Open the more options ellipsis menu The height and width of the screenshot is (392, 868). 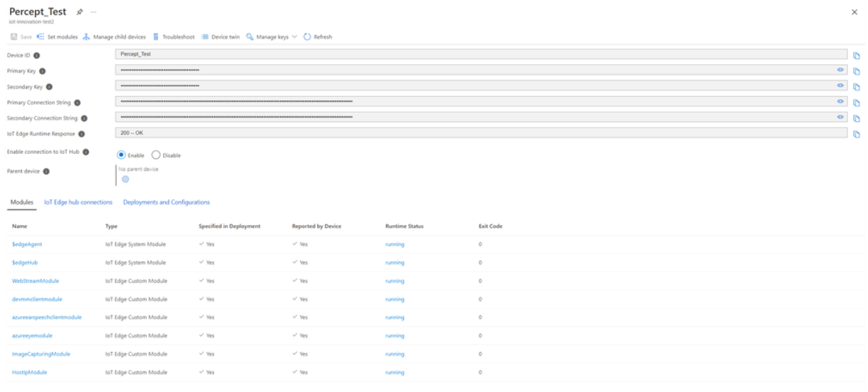pos(93,13)
